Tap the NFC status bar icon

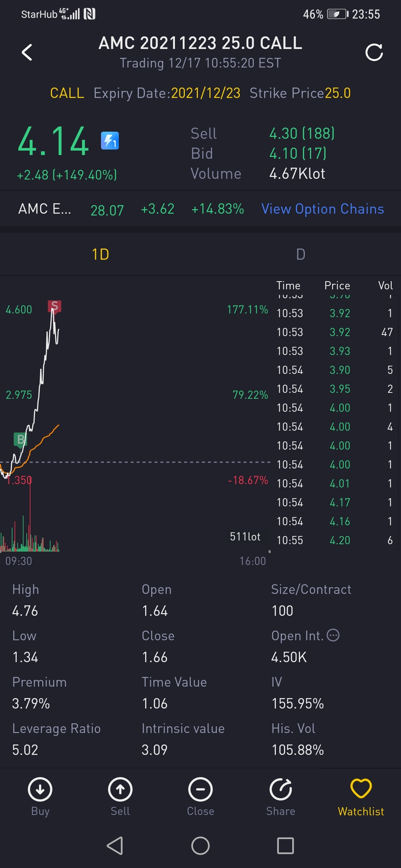pos(89,14)
